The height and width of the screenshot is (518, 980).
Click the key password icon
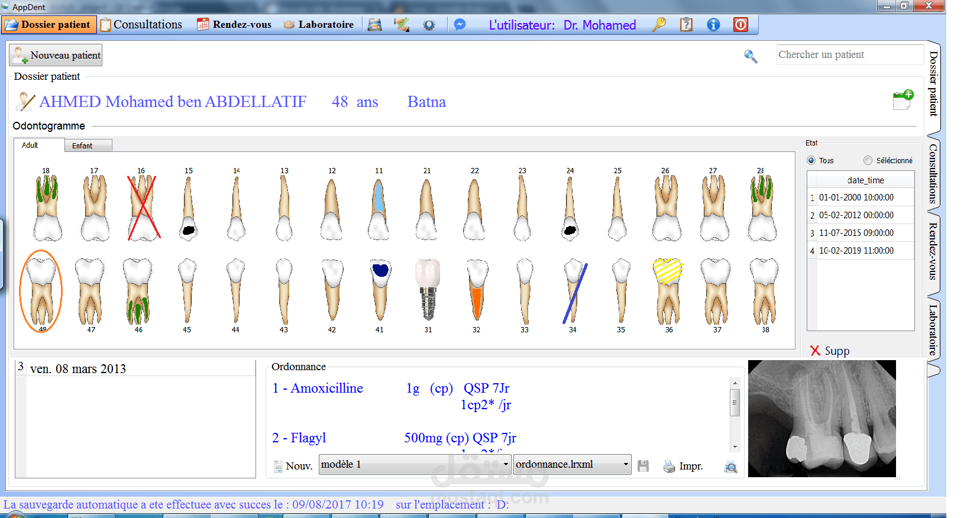pos(659,25)
